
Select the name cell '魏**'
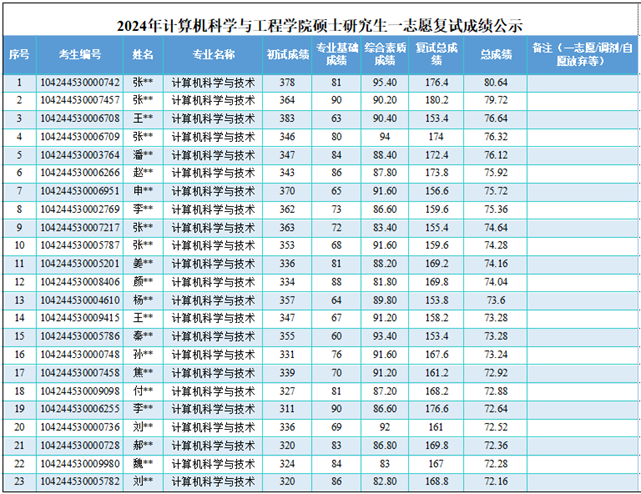(143, 463)
